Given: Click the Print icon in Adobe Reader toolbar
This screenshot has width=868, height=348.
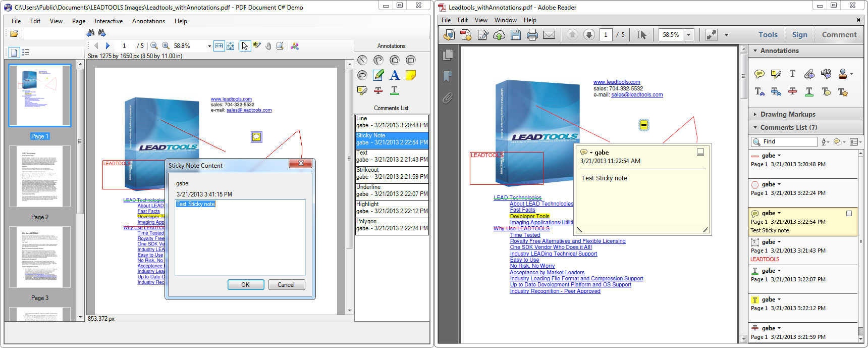Looking at the screenshot, I should pos(532,35).
